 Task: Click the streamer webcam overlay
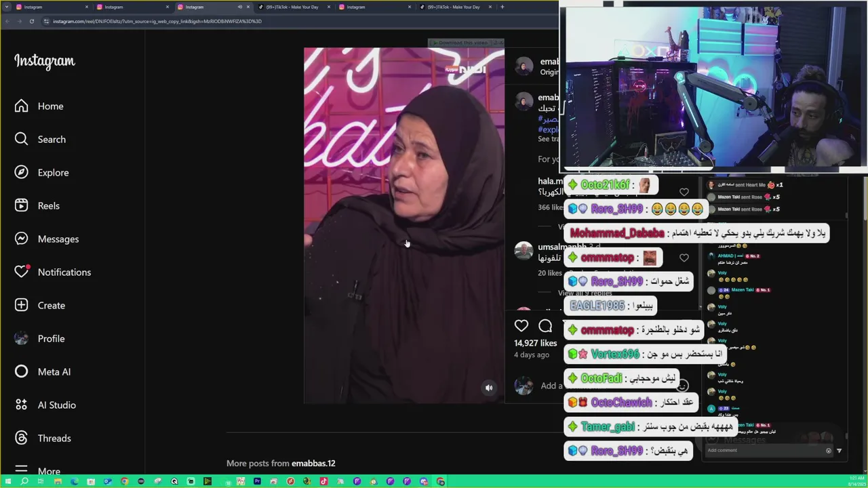(x=713, y=87)
